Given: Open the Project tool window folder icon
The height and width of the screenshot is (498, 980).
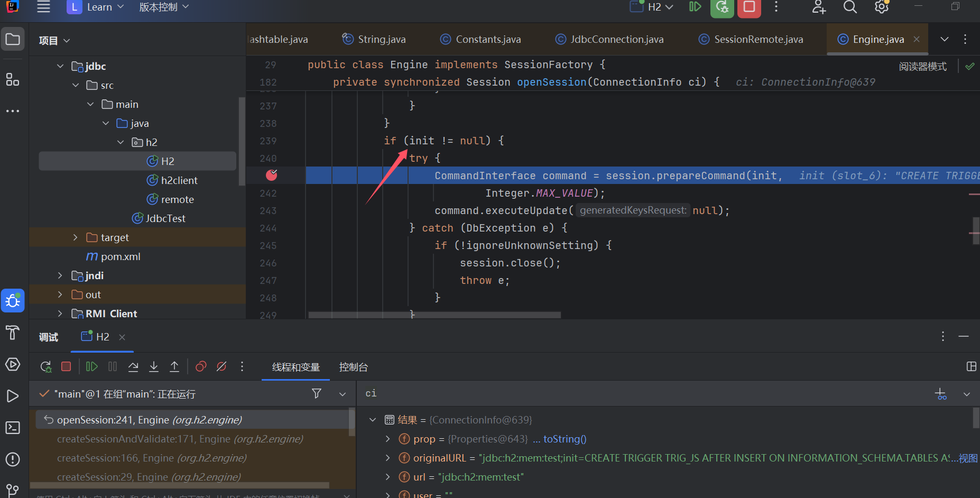Looking at the screenshot, I should (13, 40).
